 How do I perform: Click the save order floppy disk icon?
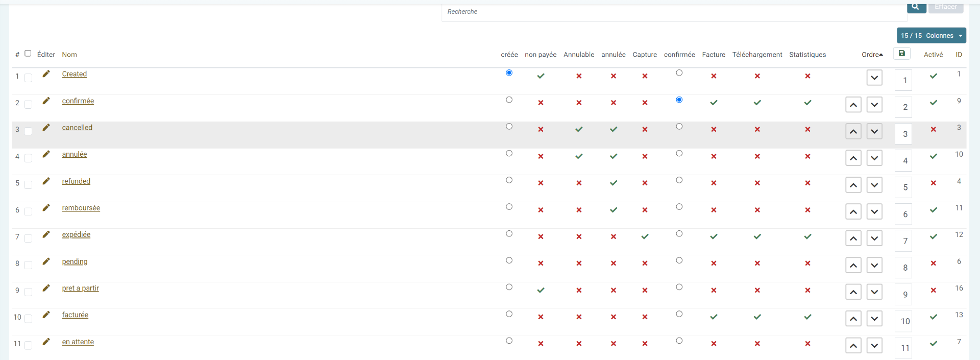(x=901, y=54)
